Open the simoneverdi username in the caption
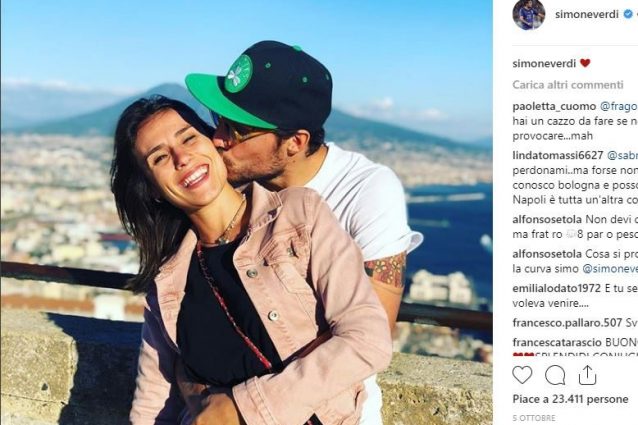 [544, 63]
